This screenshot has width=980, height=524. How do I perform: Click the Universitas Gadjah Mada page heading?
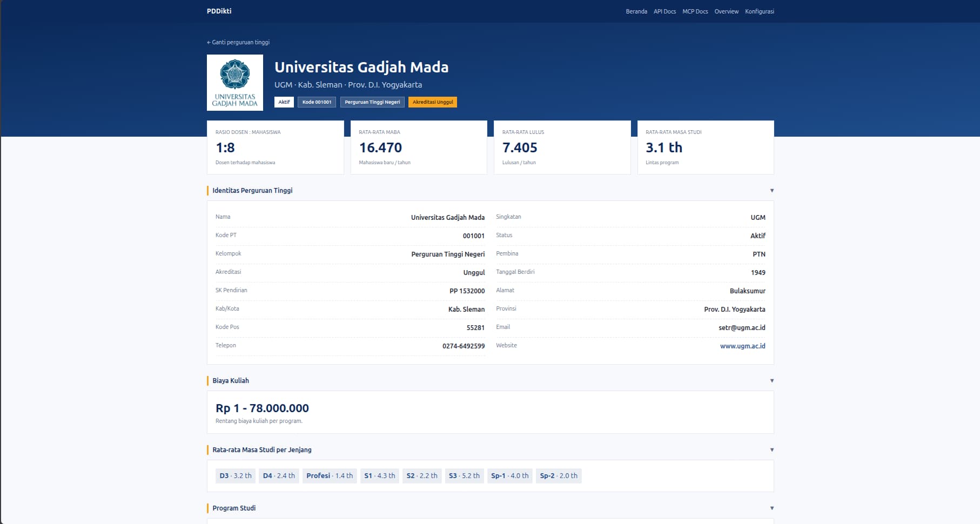[x=361, y=67]
